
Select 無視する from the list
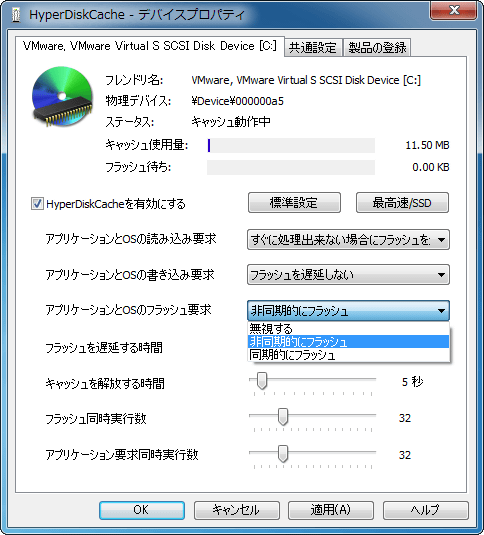tap(348, 329)
